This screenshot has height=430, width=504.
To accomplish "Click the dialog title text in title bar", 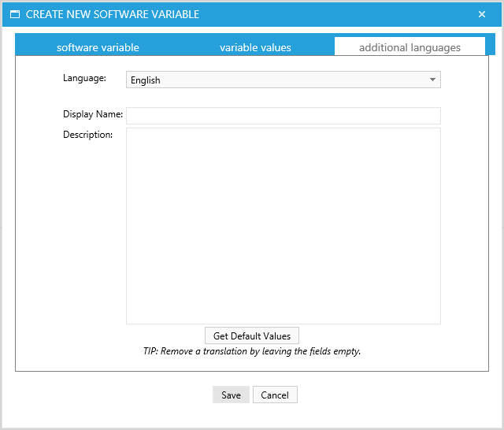I will click(x=113, y=14).
